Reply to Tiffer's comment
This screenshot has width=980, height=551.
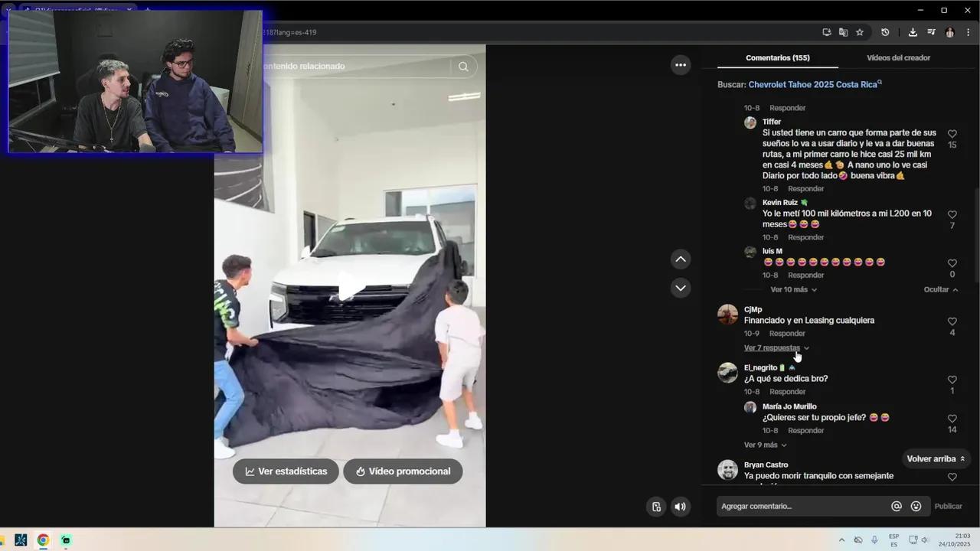805,189
